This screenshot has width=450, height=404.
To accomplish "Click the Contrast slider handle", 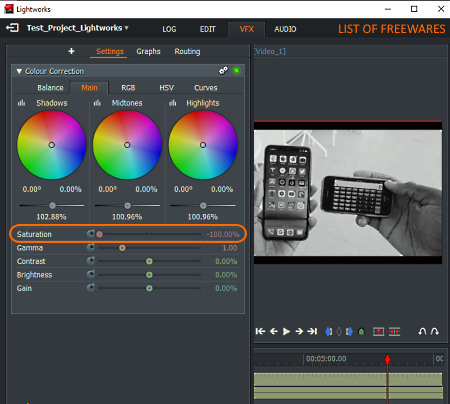I will point(149,261).
